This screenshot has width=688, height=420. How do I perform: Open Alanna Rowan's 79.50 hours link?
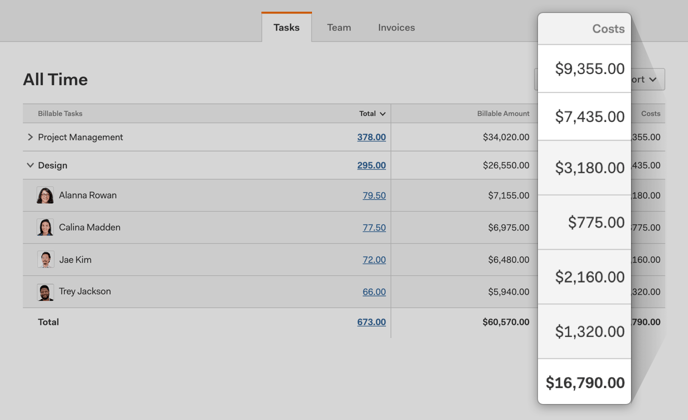[374, 195]
